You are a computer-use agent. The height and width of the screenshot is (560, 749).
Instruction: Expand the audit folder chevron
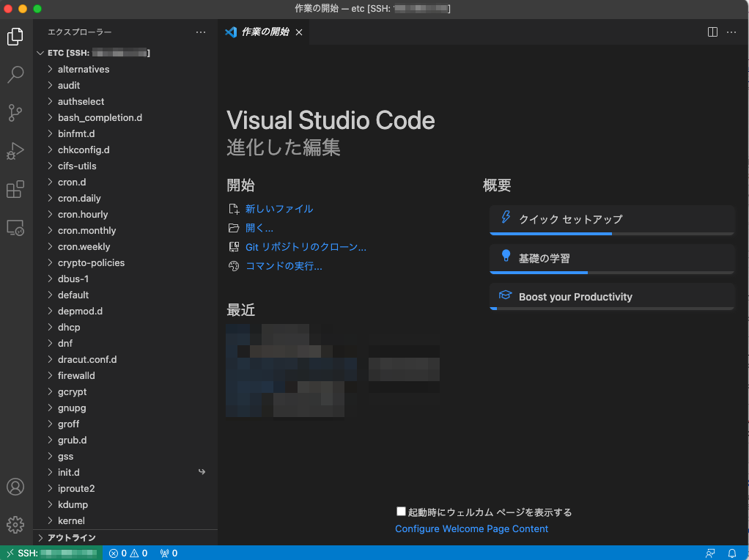[x=50, y=86]
